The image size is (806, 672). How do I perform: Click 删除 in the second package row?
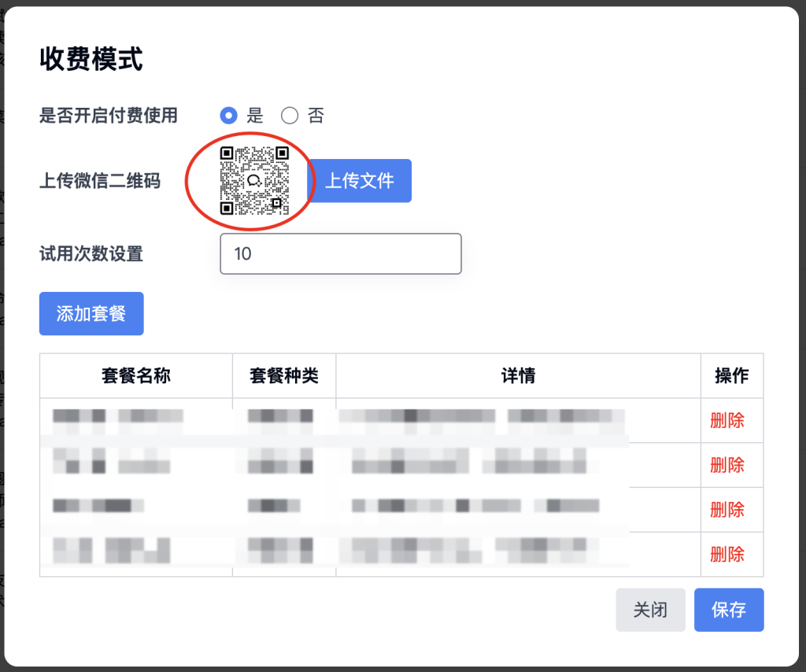727,466
